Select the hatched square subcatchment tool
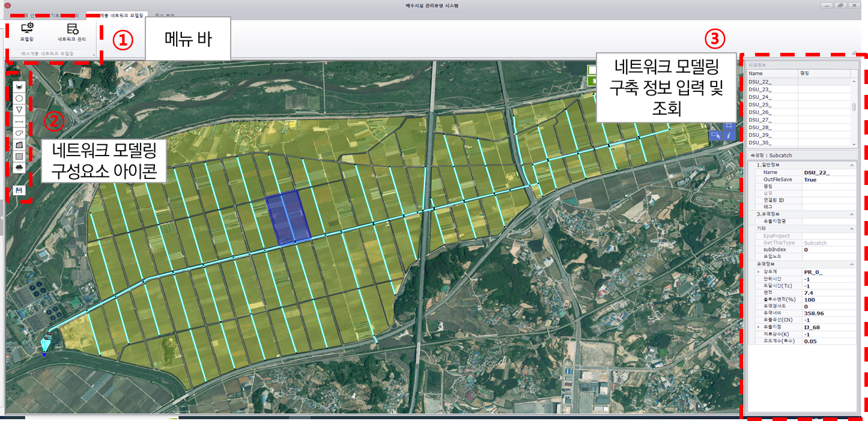868x421 pixels. pyautogui.click(x=19, y=156)
